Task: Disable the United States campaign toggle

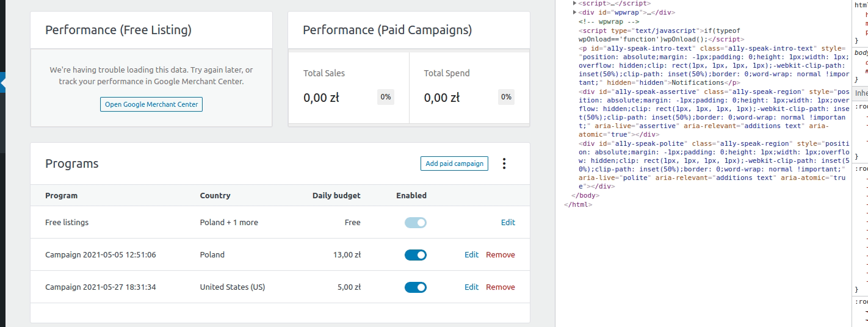Action: 415,287
